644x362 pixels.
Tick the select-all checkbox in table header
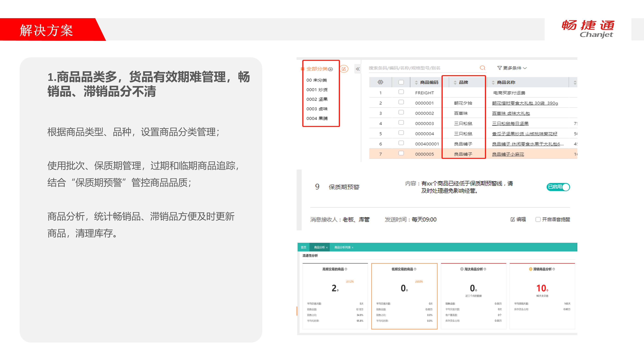point(401,82)
